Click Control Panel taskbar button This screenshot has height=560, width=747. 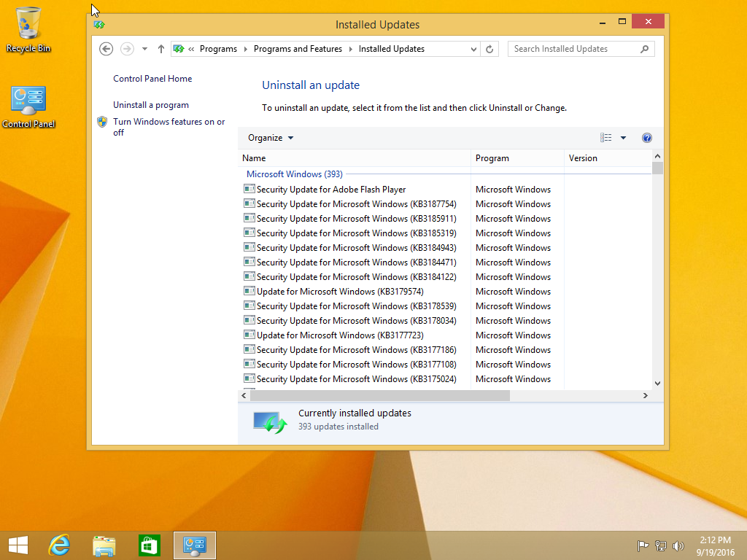point(194,545)
